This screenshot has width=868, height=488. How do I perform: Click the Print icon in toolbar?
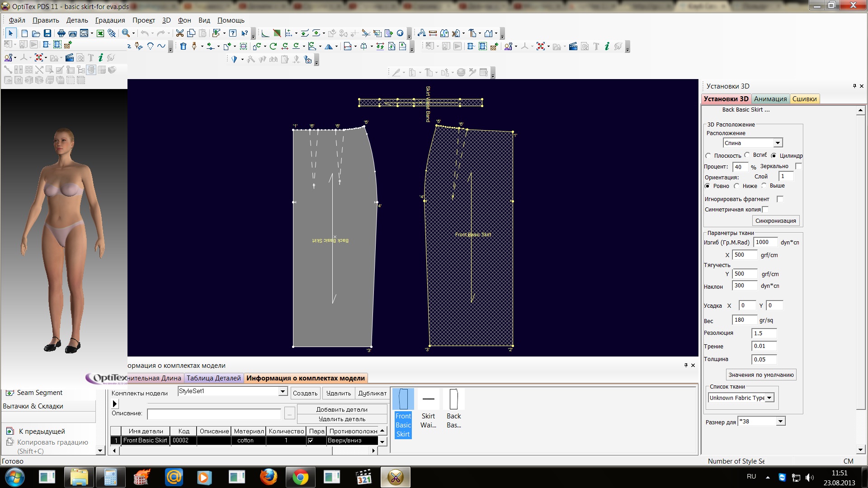pyautogui.click(x=61, y=33)
